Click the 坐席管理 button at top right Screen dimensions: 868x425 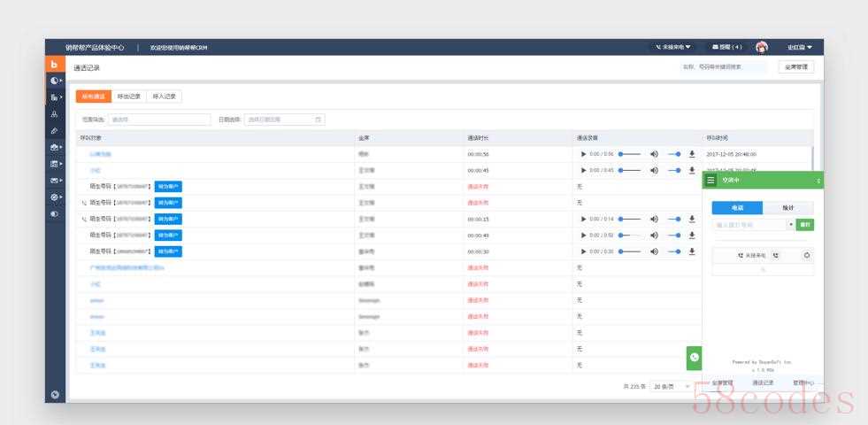(x=796, y=67)
